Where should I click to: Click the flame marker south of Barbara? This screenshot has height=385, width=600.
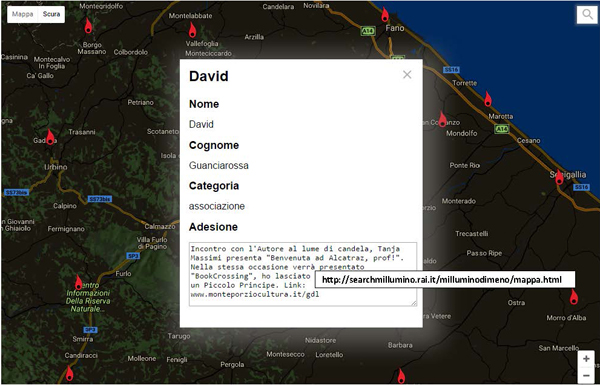(401, 376)
